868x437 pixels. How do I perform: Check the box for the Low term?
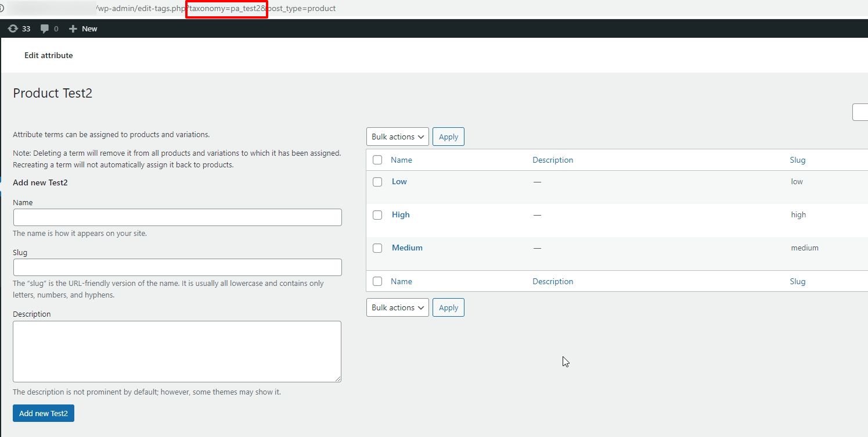(x=377, y=182)
